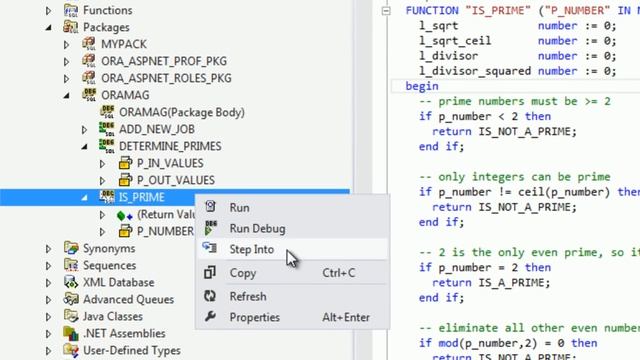The height and width of the screenshot is (360, 640).
Task: Choose Properties from the context menu
Action: coord(292,317)
